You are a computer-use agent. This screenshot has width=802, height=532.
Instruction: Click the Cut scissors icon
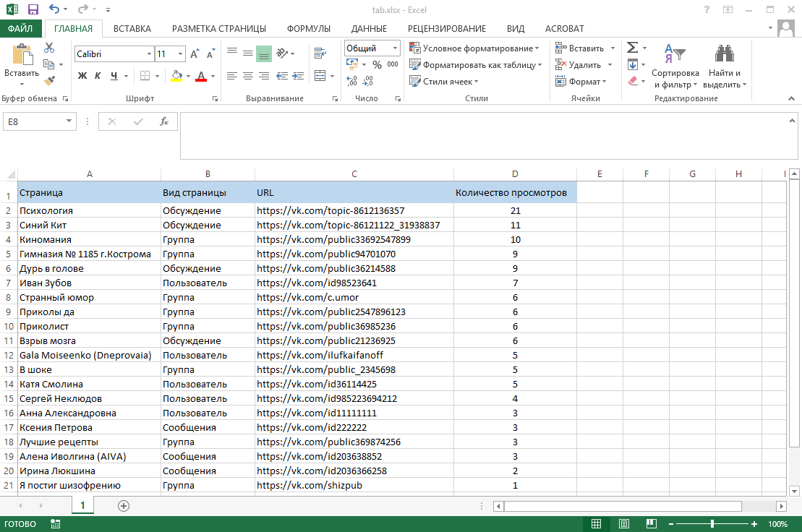click(49, 48)
